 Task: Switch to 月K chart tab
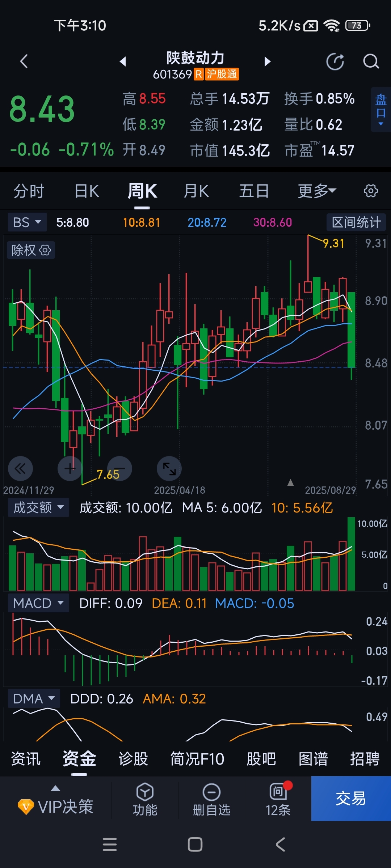pos(196,191)
